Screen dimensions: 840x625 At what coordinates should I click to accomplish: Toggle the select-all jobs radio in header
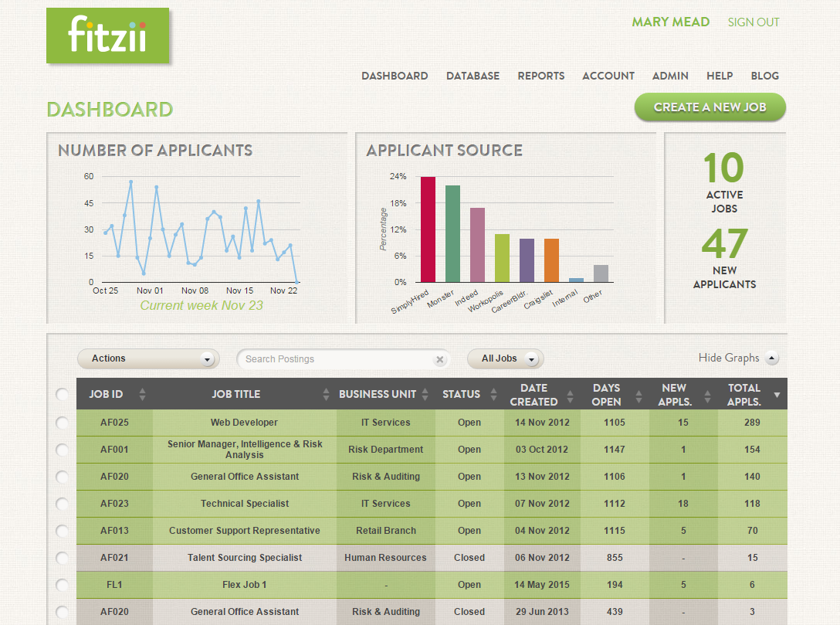62,395
